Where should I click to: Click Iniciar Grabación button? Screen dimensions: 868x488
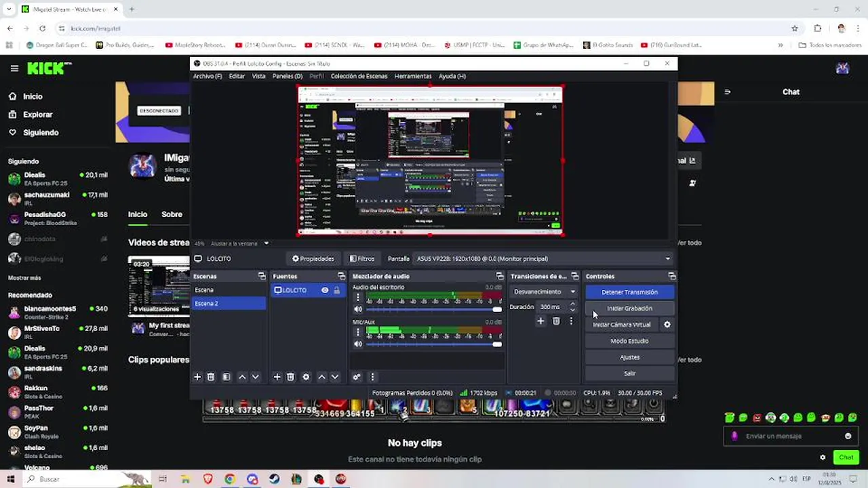629,308
